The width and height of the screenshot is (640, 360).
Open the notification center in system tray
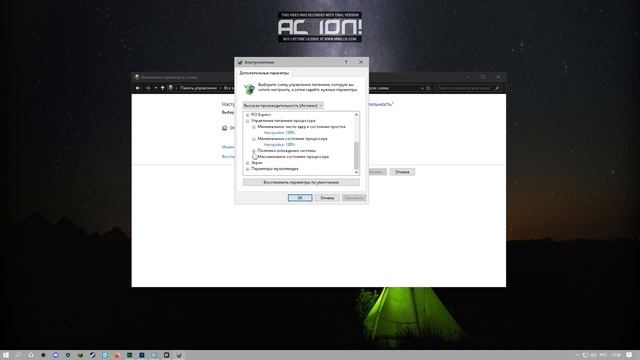[x=629, y=355]
